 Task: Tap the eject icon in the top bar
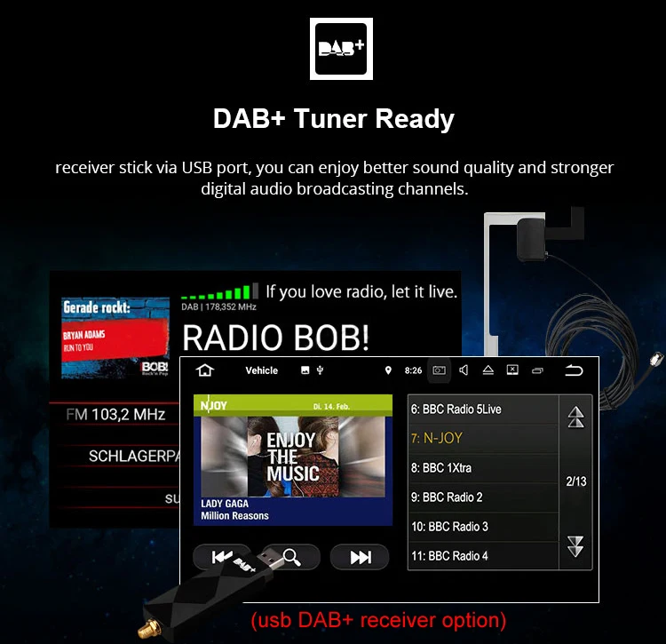click(488, 370)
